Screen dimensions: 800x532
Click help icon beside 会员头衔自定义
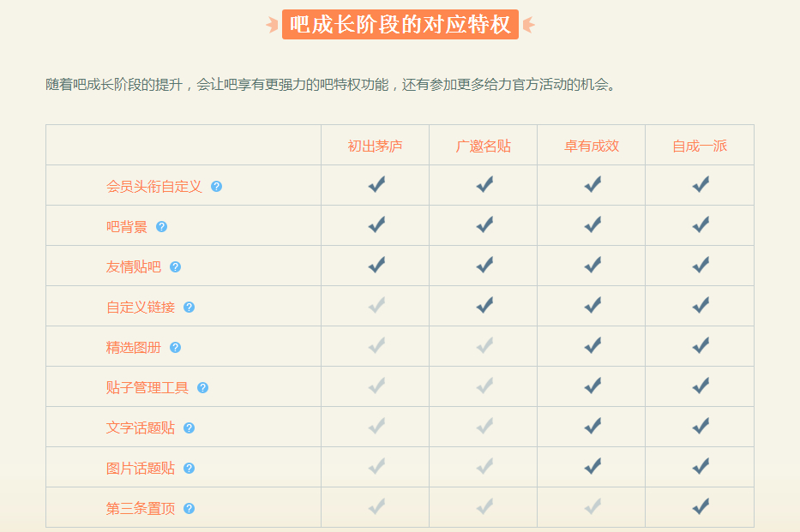[216, 186]
